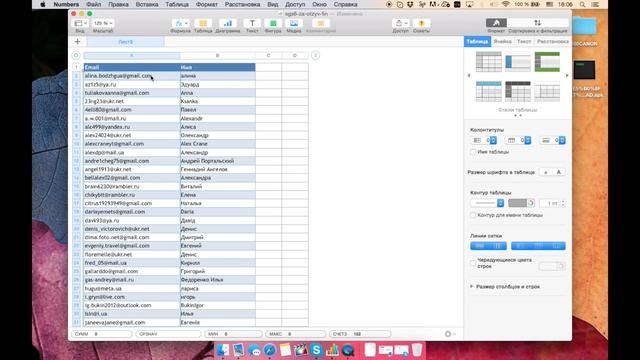Open Messages in the Dock
Image resolution: width=640 pixels, height=360 pixels.
click(x=254, y=350)
